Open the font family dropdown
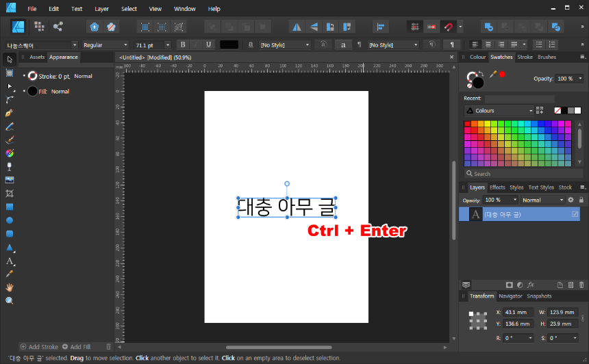 (75, 45)
